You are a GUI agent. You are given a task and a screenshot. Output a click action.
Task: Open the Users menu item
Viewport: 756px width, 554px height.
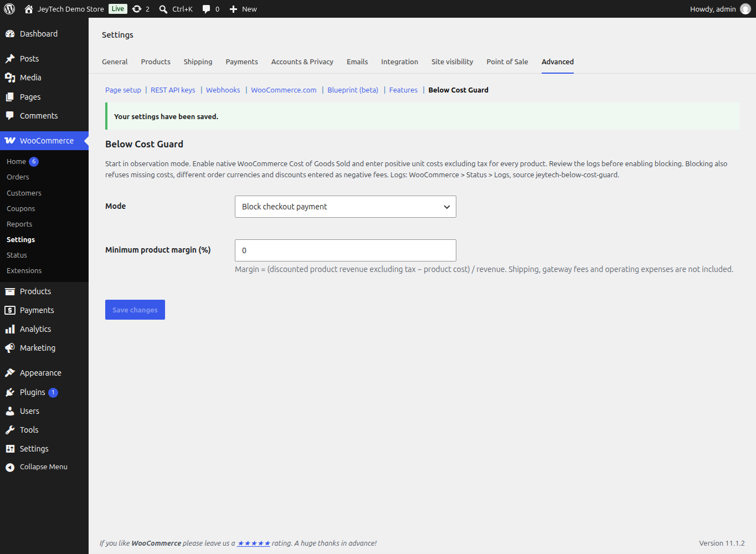(x=44, y=411)
